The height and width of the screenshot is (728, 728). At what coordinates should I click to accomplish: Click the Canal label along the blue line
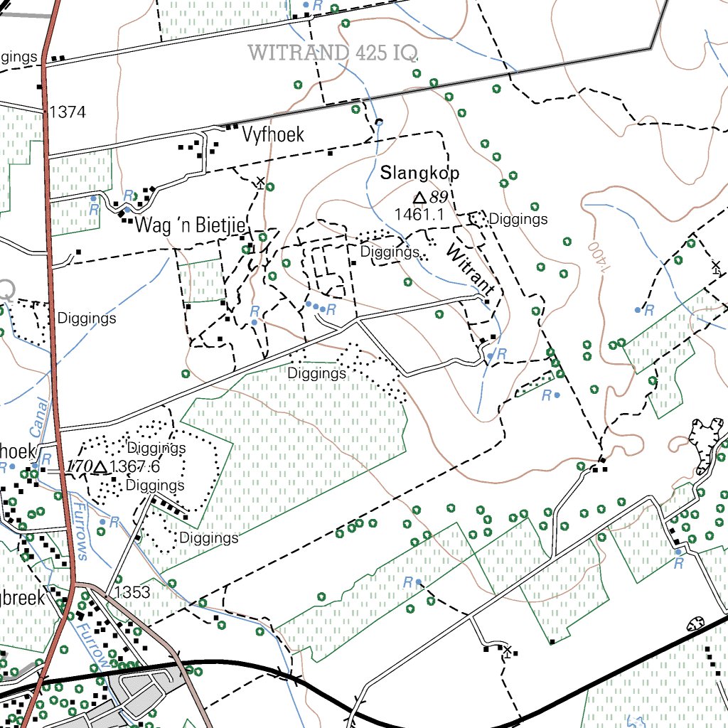click(x=39, y=416)
